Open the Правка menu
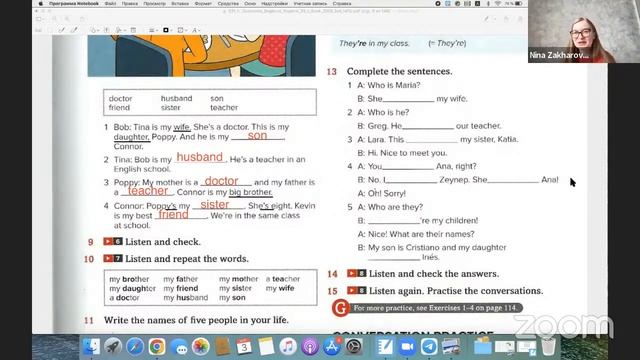 pyautogui.click(x=130, y=4)
